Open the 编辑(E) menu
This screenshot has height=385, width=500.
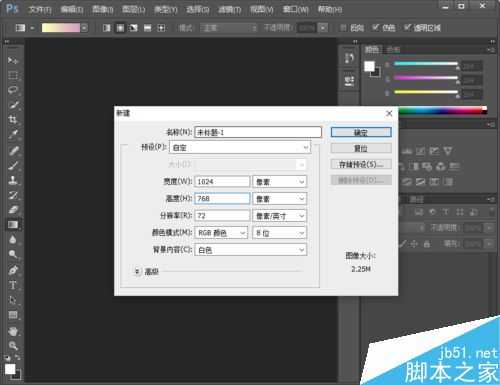[72, 10]
